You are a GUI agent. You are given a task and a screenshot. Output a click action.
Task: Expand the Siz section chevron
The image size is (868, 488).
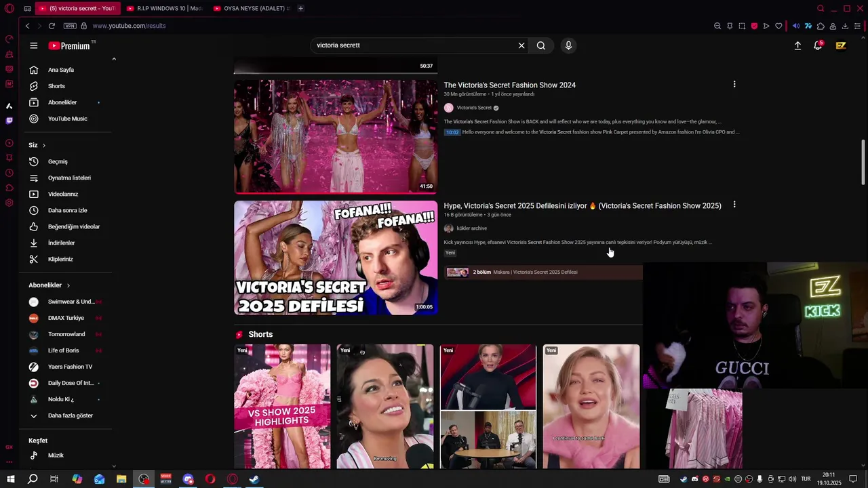point(44,145)
